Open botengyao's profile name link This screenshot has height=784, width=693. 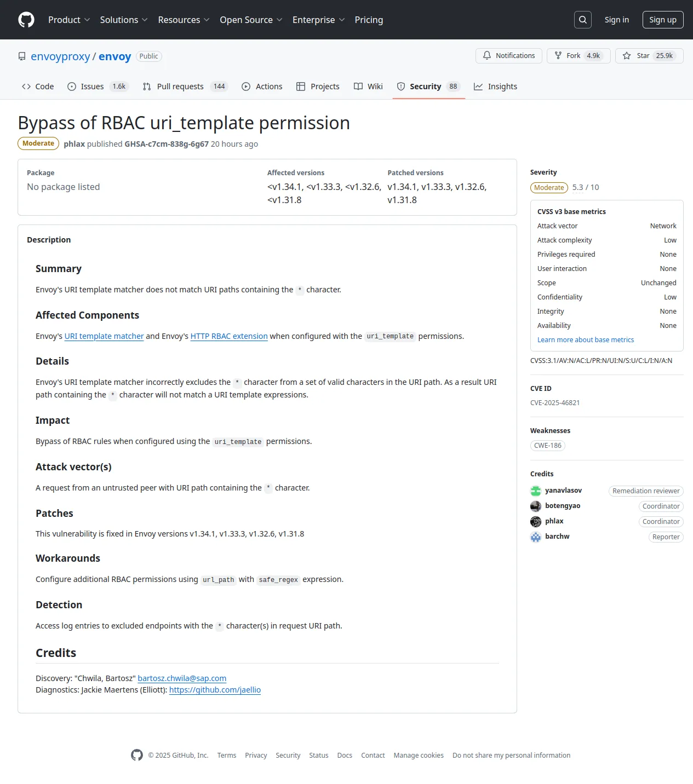(563, 506)
